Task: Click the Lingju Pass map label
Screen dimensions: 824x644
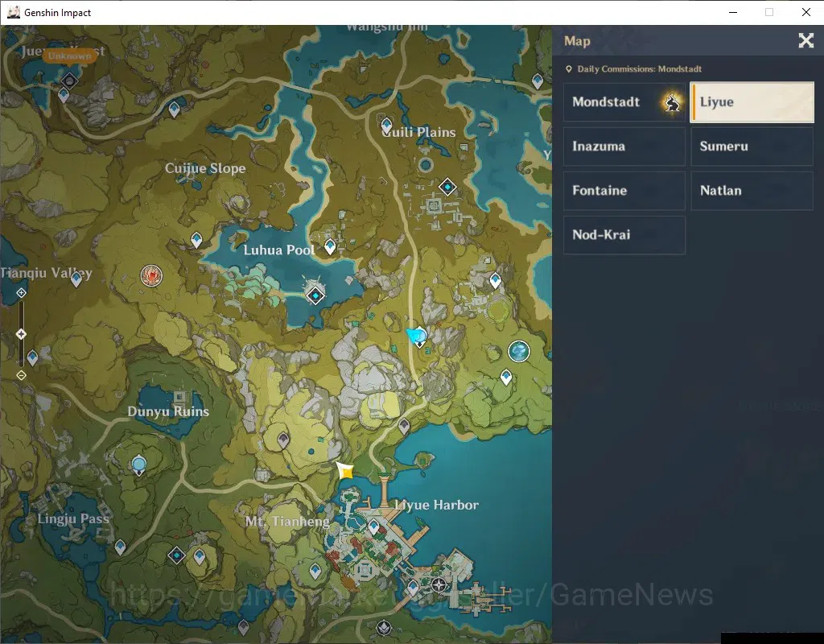Action: coord(73,519)
